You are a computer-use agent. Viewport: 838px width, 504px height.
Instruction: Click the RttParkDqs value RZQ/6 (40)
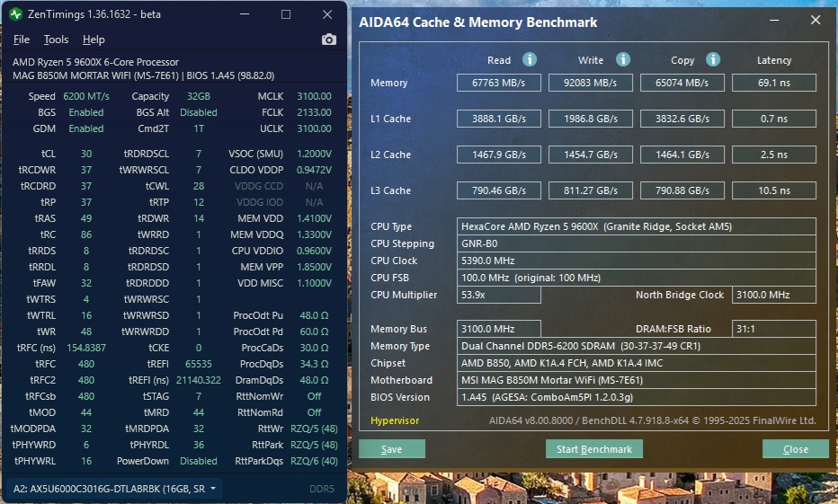tap(315, 461)
